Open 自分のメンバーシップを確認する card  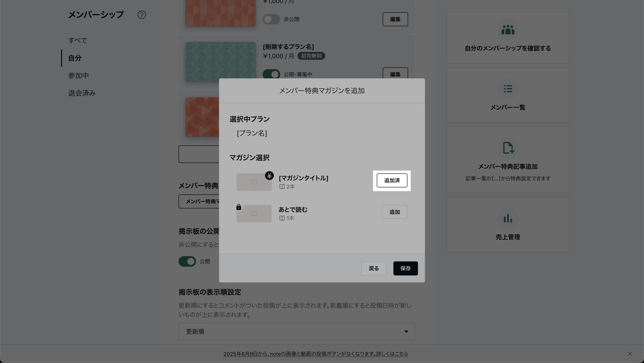click(x=508, y=36)
